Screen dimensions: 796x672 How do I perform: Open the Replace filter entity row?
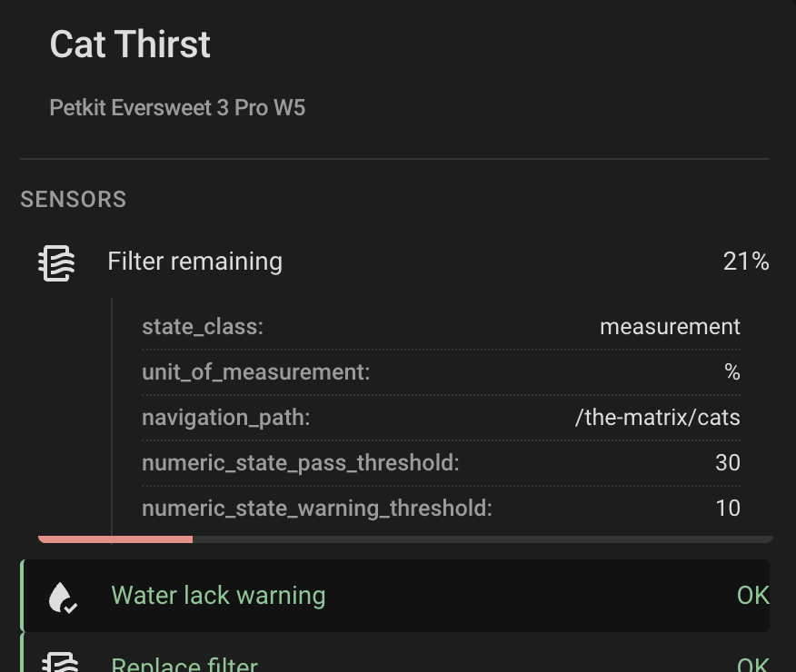(x=184, y=664)
